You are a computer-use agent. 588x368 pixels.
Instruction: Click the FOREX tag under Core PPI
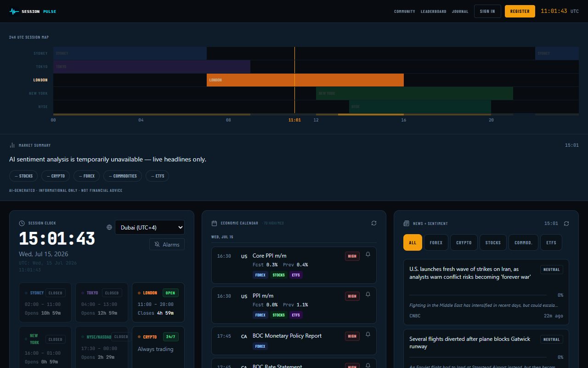[x=260, y=275]
